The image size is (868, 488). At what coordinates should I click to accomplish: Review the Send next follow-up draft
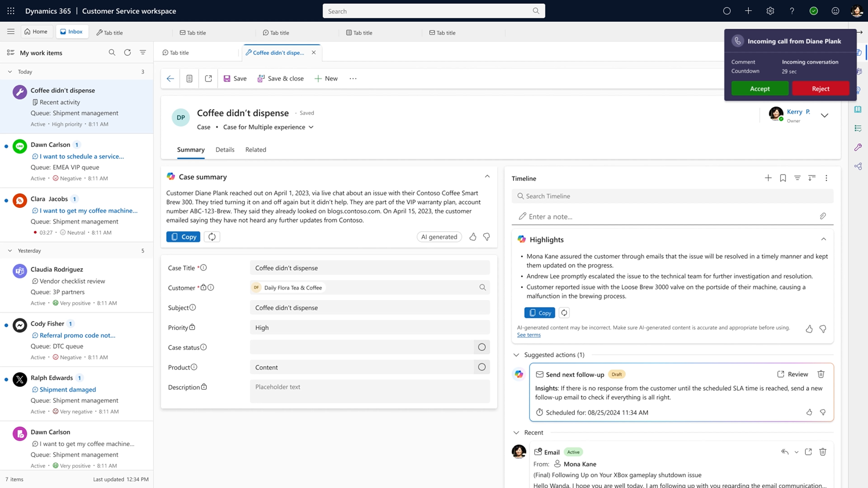[x=792, y=374]
